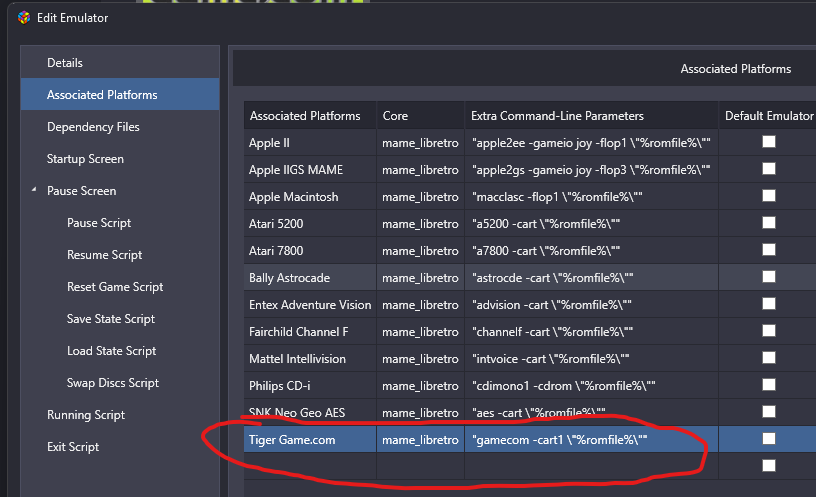Click the LaunchBox icon in the title bar
This screenshot has height=497, width=816.
point(24,18)
